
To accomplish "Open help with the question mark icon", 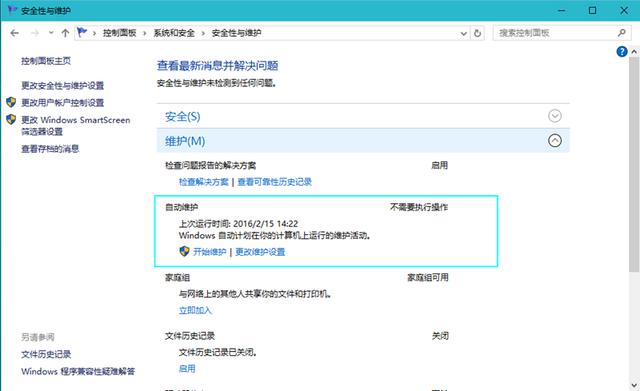I will (x=622, y=52).
